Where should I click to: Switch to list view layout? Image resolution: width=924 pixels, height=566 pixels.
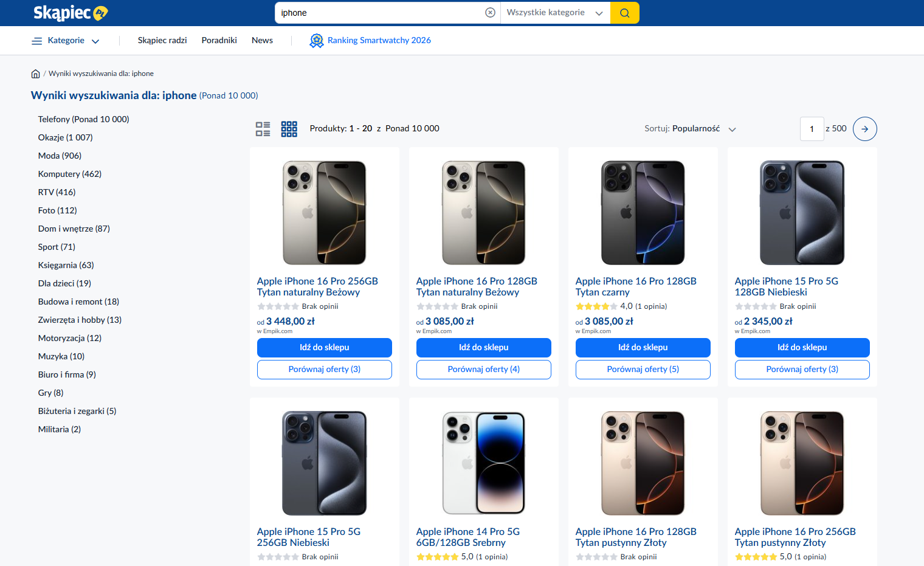[x=263, y=129]
